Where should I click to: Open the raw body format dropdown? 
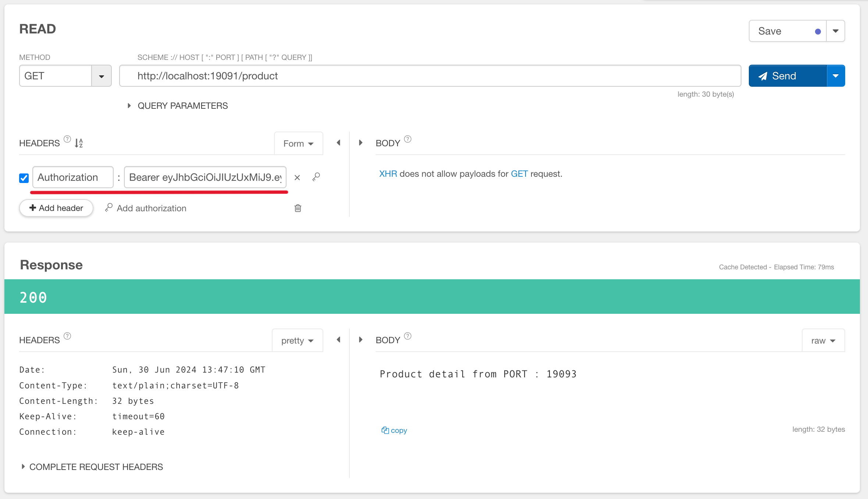click(x=823, y=341)
